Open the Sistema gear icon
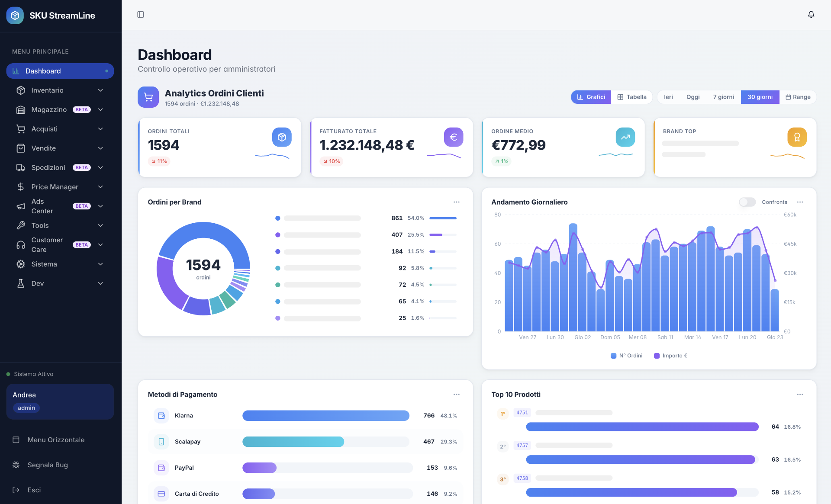 click(x=21, y=264)
